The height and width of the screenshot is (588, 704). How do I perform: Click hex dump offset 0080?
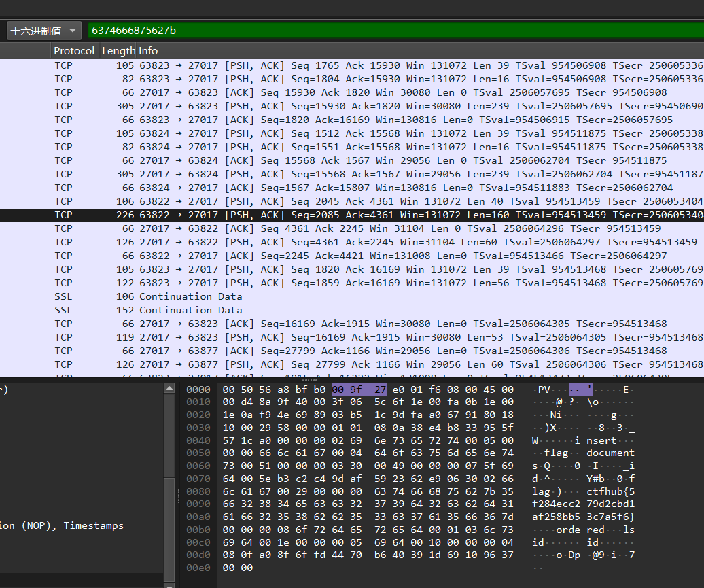tap(198, 491)
